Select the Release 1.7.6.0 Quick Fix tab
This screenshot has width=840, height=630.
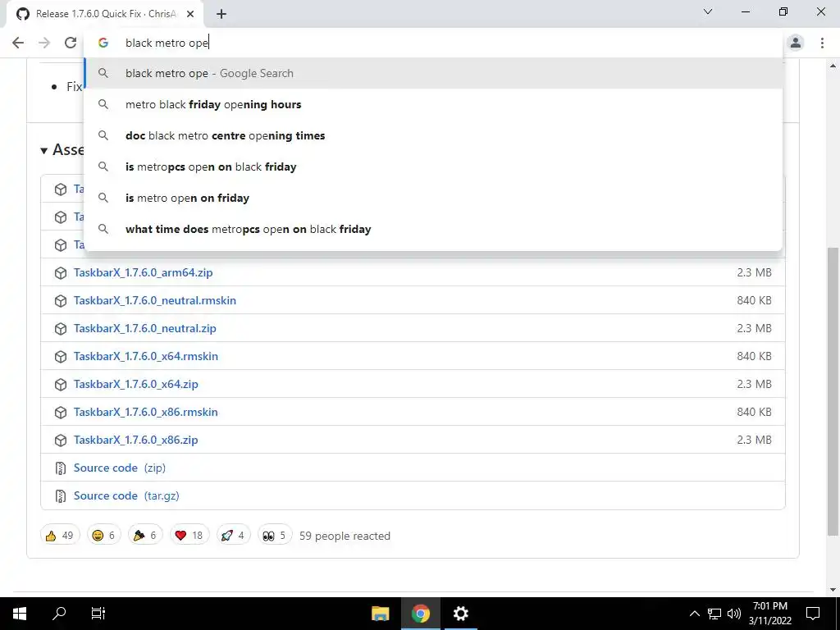click(105, 14)
